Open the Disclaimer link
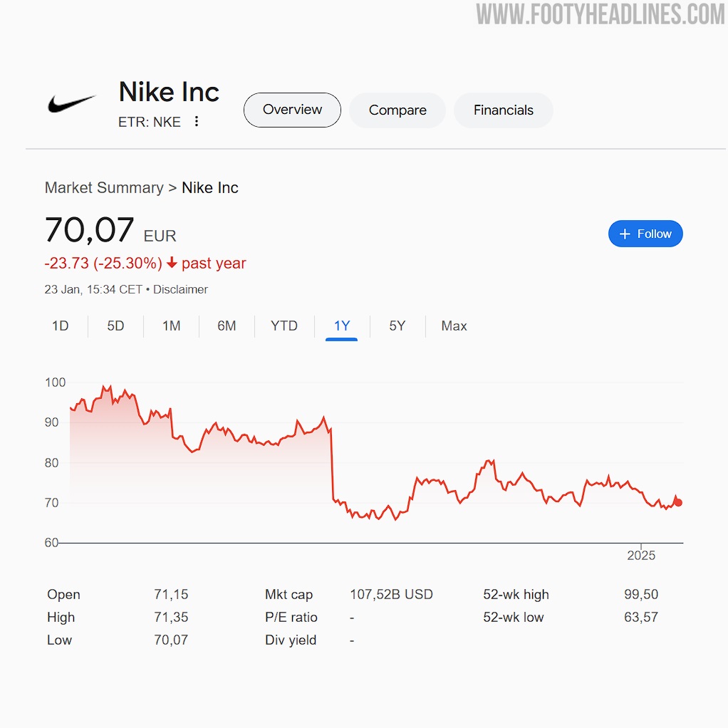 point(180,289)
